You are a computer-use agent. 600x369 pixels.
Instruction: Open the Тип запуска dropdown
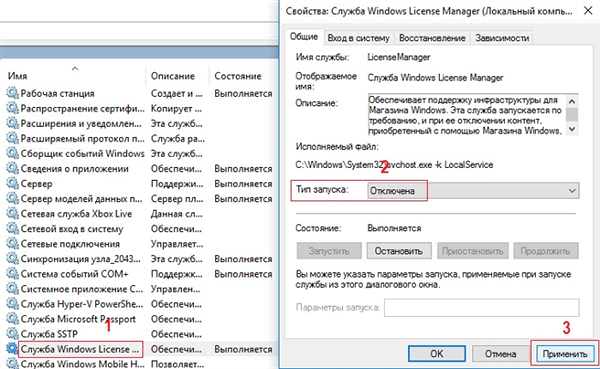473,191
